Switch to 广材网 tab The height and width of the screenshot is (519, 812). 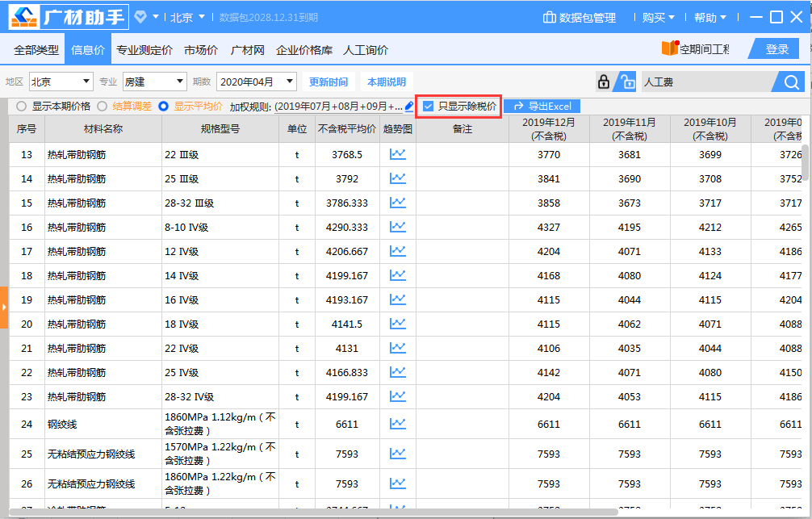(247, 50)
